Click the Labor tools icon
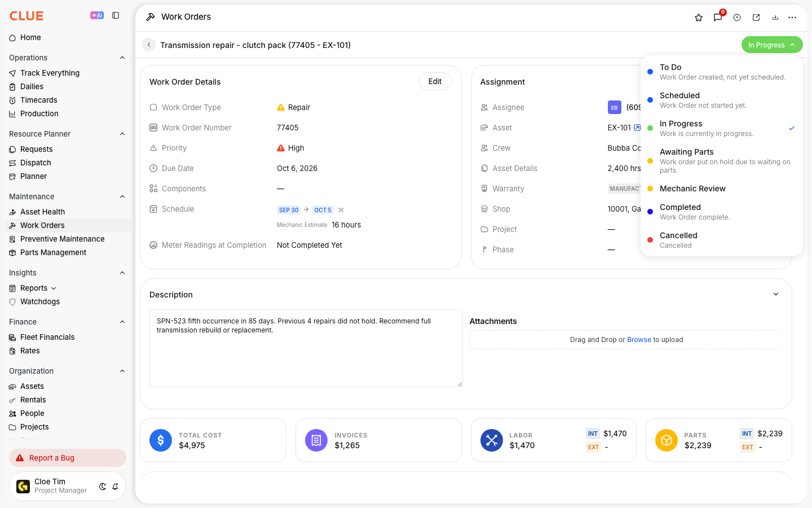The height and width of the screenshot is (508, 812). [x=492, y=440]
